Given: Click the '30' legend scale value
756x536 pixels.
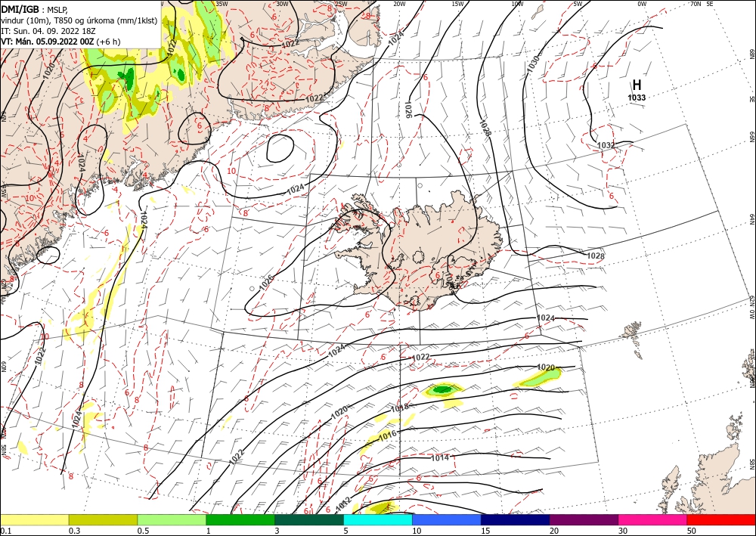Looking at the screenshot, I should coord(624,531).
